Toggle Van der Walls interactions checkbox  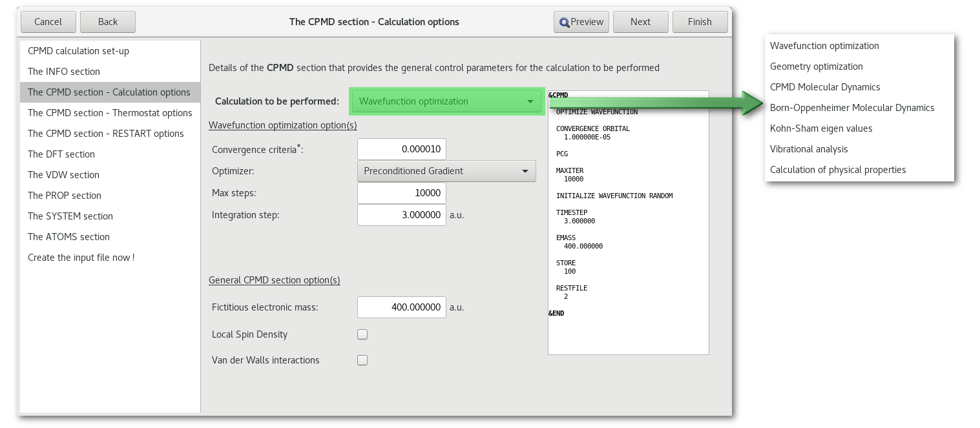coord(362,360)
